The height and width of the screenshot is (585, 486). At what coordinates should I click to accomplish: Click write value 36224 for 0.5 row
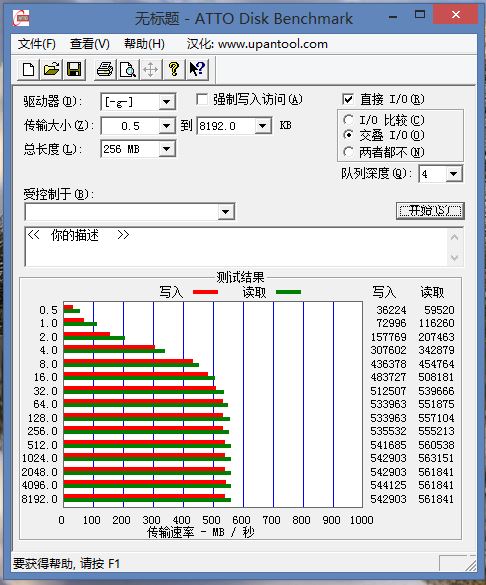[x=391, y=310]
